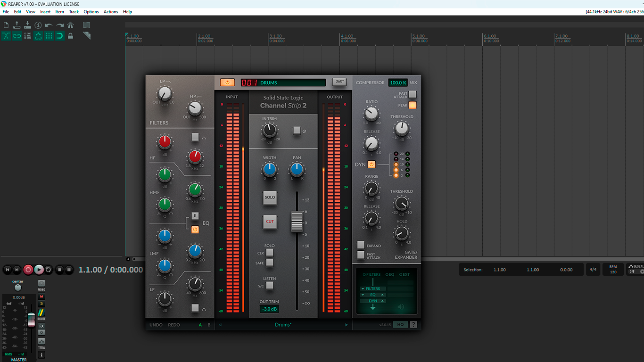Toggle the LF bell shape button
644x362 pixels.
pos(195,308)
